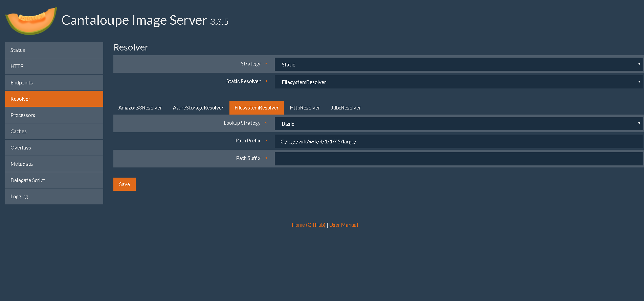Viewport: 644px width, 301px height.
Task: Select the Resolver sidebar item
Action: [x=54, y=99]
